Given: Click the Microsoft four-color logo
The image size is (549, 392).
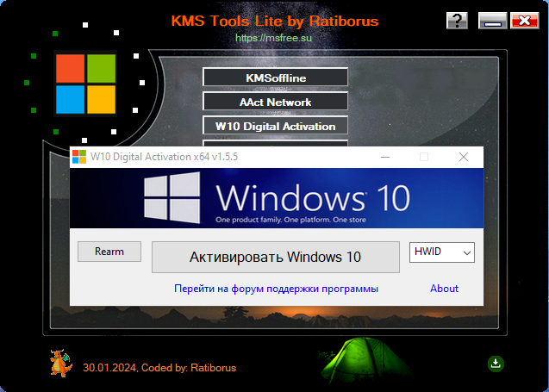Looking at the screenshot, I should point(85,84).
